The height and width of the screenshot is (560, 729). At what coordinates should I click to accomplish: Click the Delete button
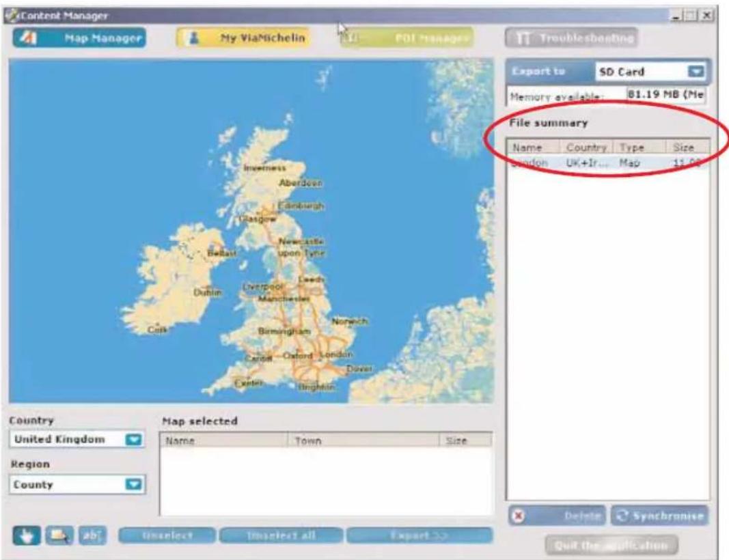(x=558, y=516)
